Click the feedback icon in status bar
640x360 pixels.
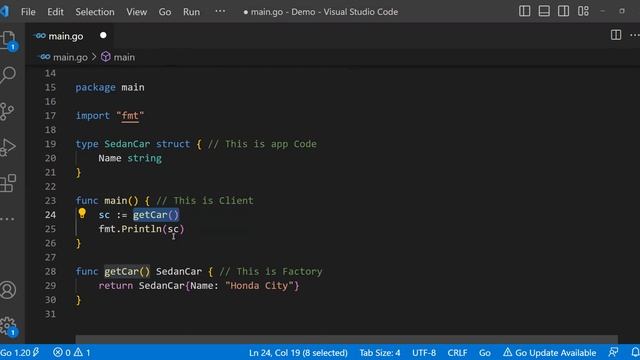pyautogui.click(x=613, y=352)
